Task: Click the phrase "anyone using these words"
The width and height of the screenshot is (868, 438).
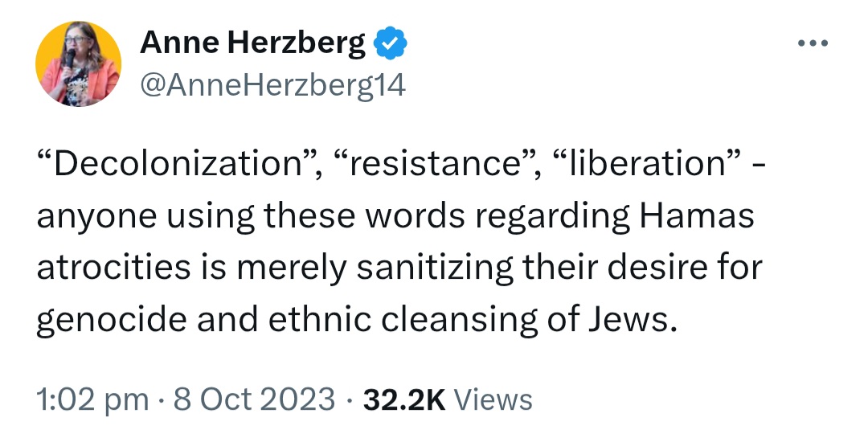Action: (x=251, y=218)
